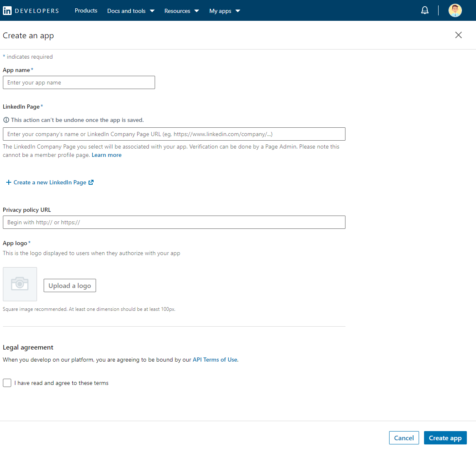
Task: Close the Create an app form
Action: tap(458, 35)
